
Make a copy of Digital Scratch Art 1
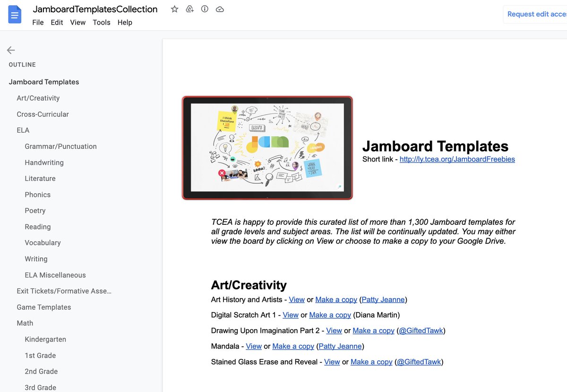pyautogui.click(x=330, y=315)
